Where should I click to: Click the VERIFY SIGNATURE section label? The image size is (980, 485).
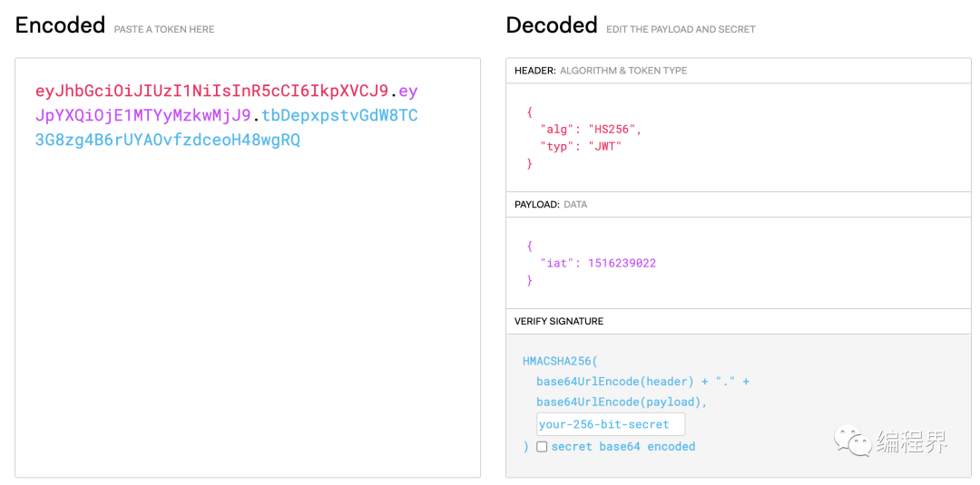point(558,321)
